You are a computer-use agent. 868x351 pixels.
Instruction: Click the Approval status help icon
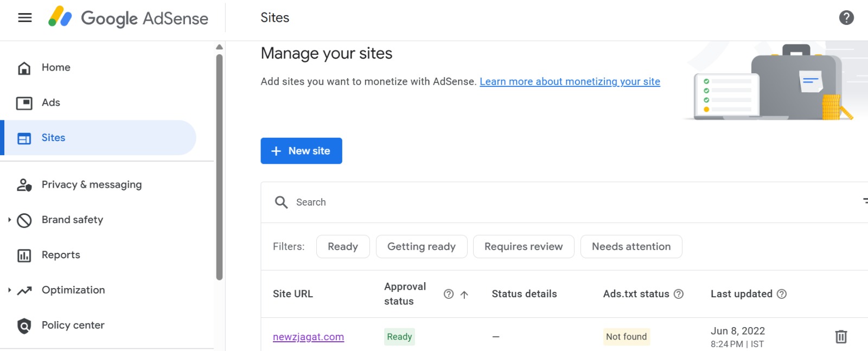pyautogui.click(x=449, y=294)
